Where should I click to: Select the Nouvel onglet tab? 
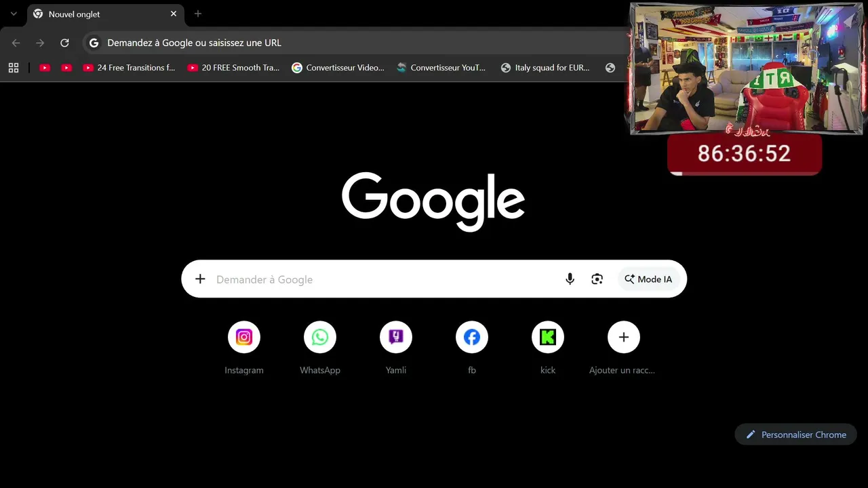click(x=105, y=14)
